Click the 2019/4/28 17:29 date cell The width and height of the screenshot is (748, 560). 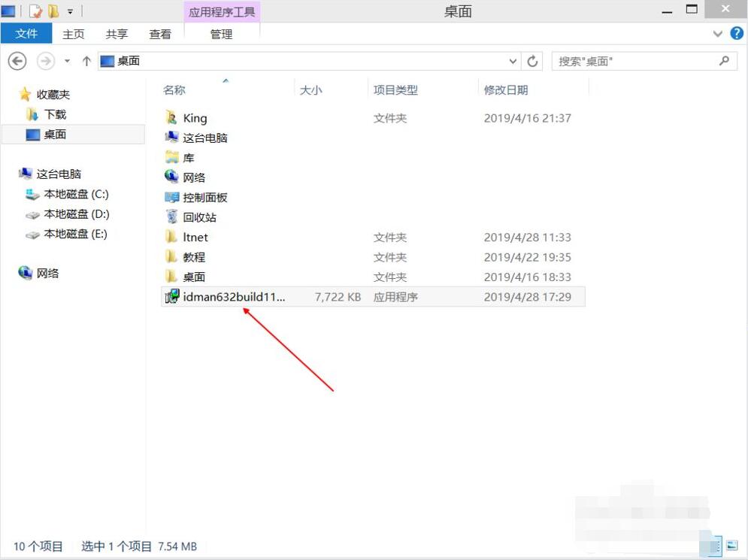528,297
